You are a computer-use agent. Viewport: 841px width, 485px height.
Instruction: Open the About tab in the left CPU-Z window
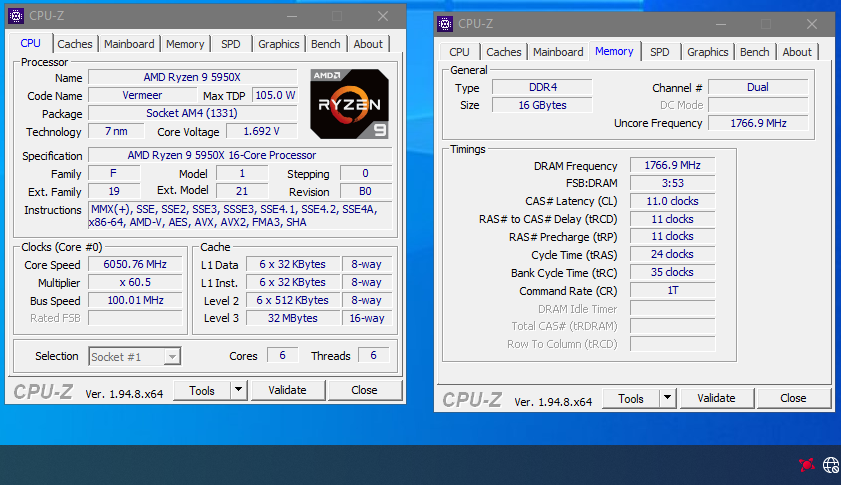point(368,44)
